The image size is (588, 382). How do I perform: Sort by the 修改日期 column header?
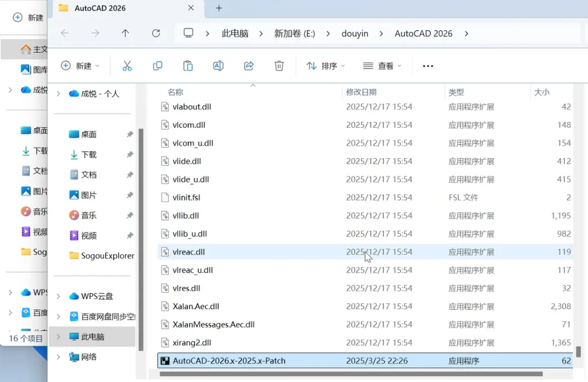tap(361, 92)
